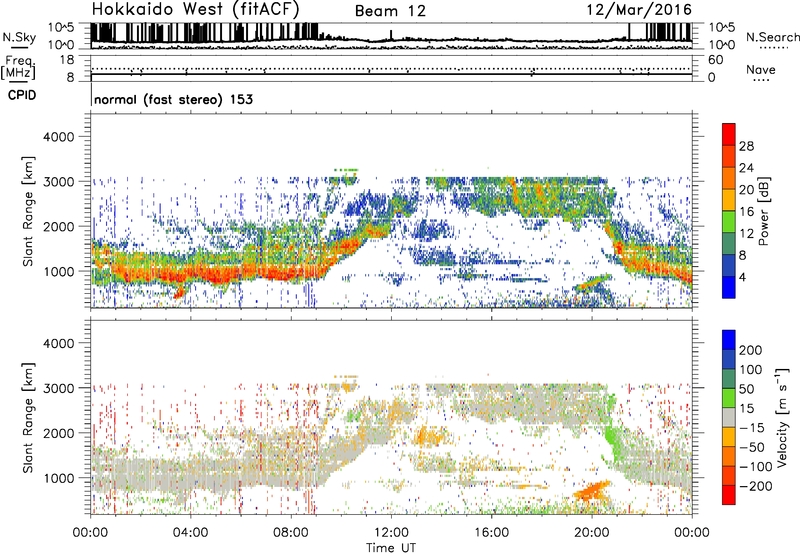Click '3000' on velocity panel range axis
This screenshot has width=800, height=554.
58,388
